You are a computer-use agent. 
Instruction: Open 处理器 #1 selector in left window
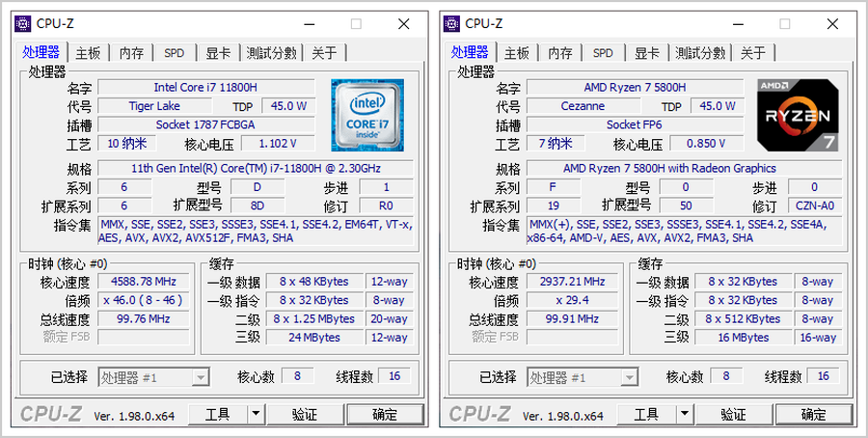(x=153, y=377)
